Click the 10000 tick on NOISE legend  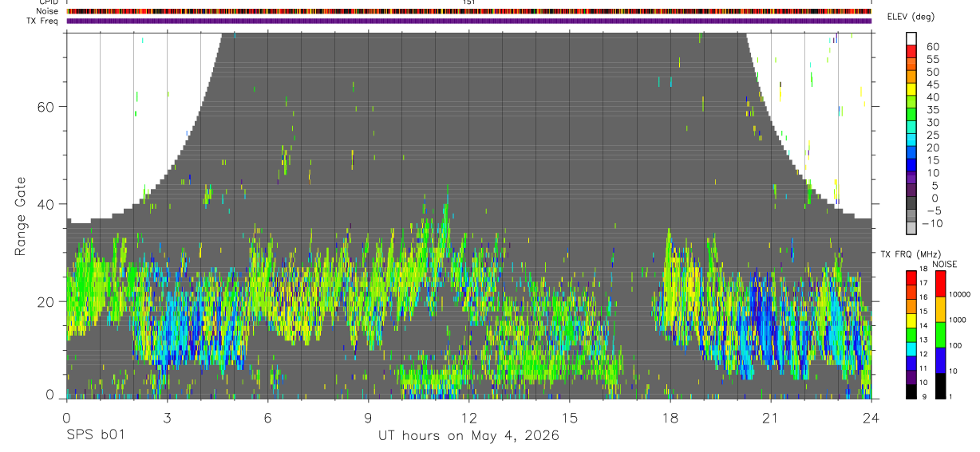coord(960,294)
